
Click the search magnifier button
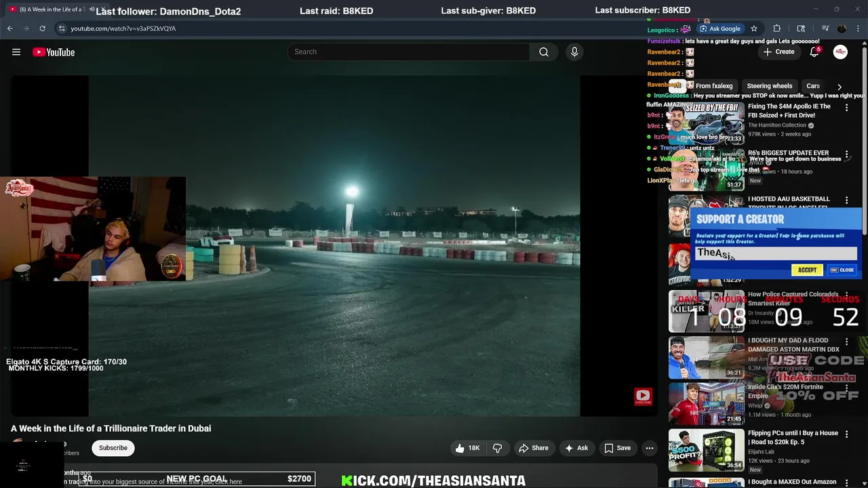pos(544,52)
